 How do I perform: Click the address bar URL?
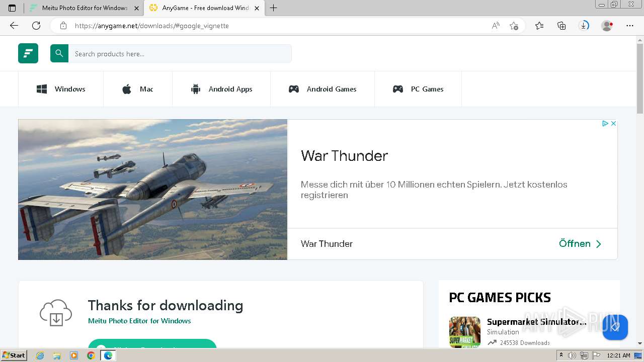coord(151,26)
